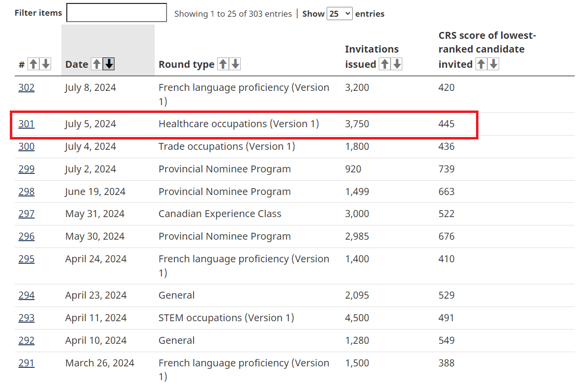588x387 pixels.
Task: Sort CRS score ascending arrow
Action: click(x=481, y=64)
